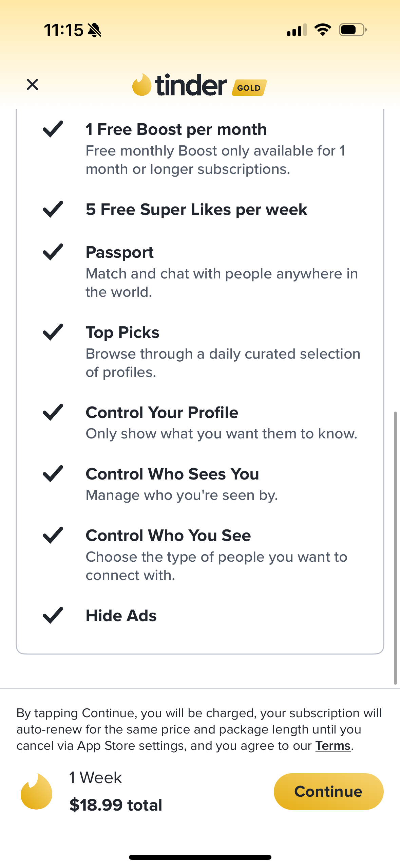Tap checkmark beside 5 Free Super Likes

pyautogui.click(x=53, y=209)
